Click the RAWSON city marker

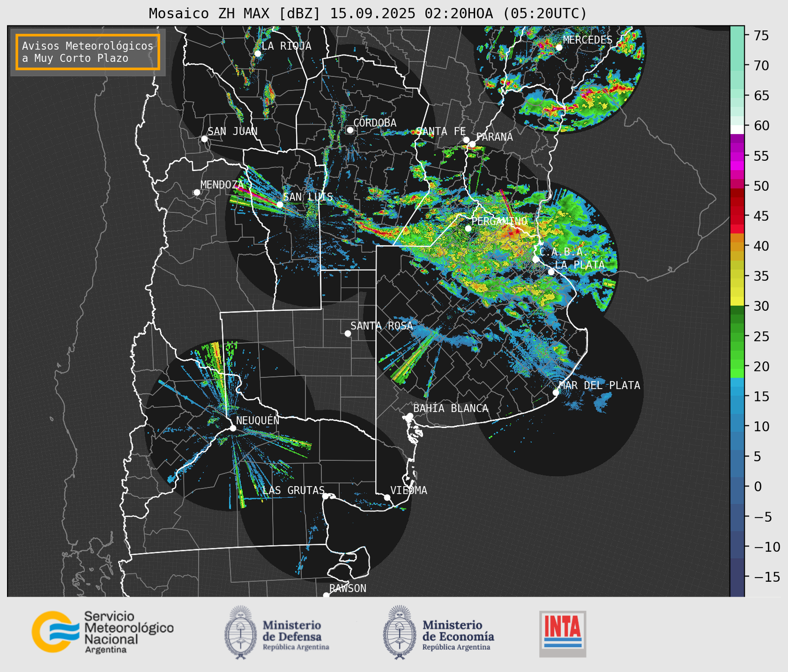(x=326, y=595)
